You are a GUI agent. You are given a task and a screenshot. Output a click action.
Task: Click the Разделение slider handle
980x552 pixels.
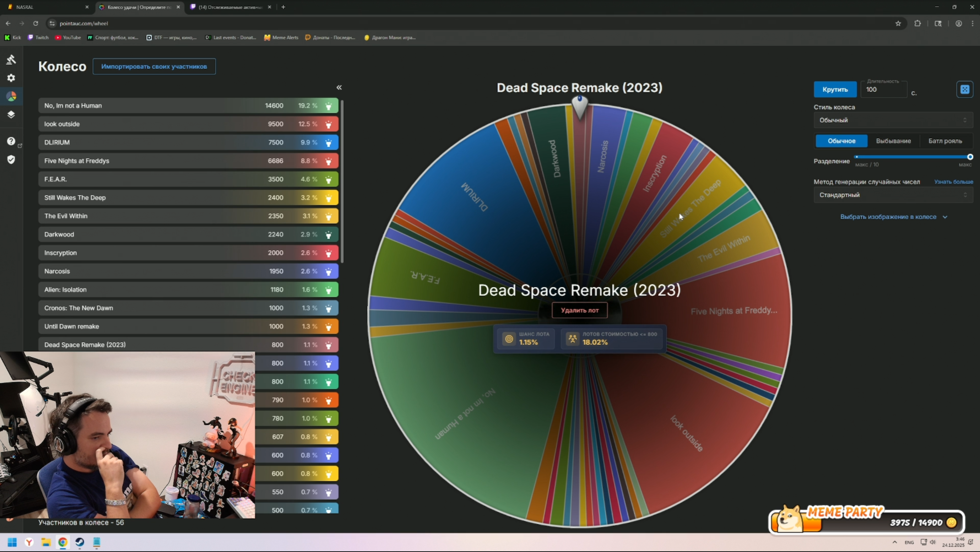coord(970,157)
